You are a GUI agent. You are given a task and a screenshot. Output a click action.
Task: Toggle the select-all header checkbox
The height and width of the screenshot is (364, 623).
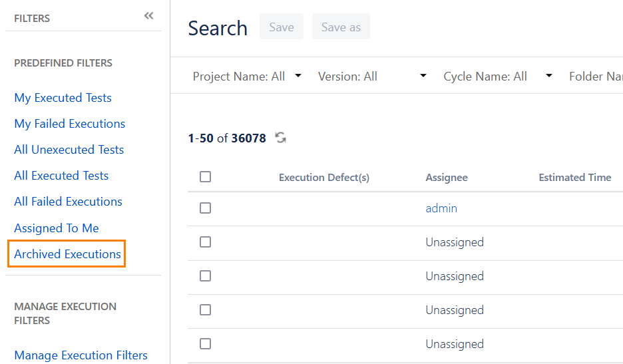[205, 177]
